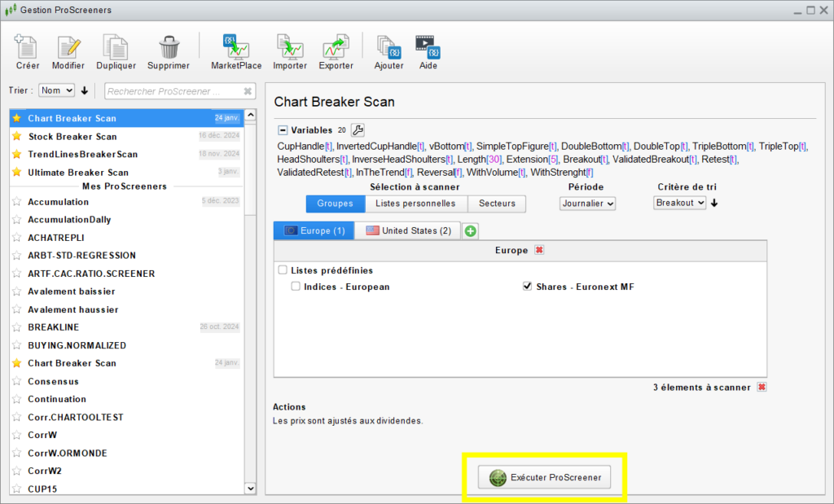Click the Supprimer trash icon

(169, 46)
